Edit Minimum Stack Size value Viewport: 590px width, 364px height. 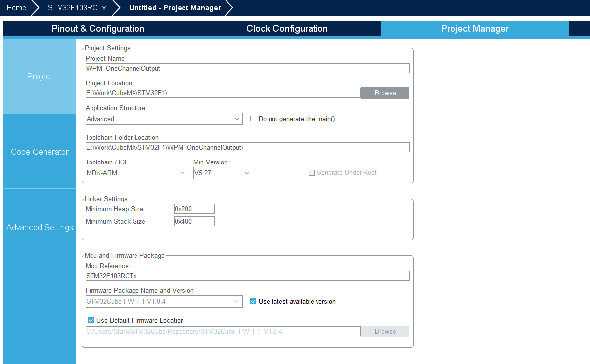coord(194,222)
